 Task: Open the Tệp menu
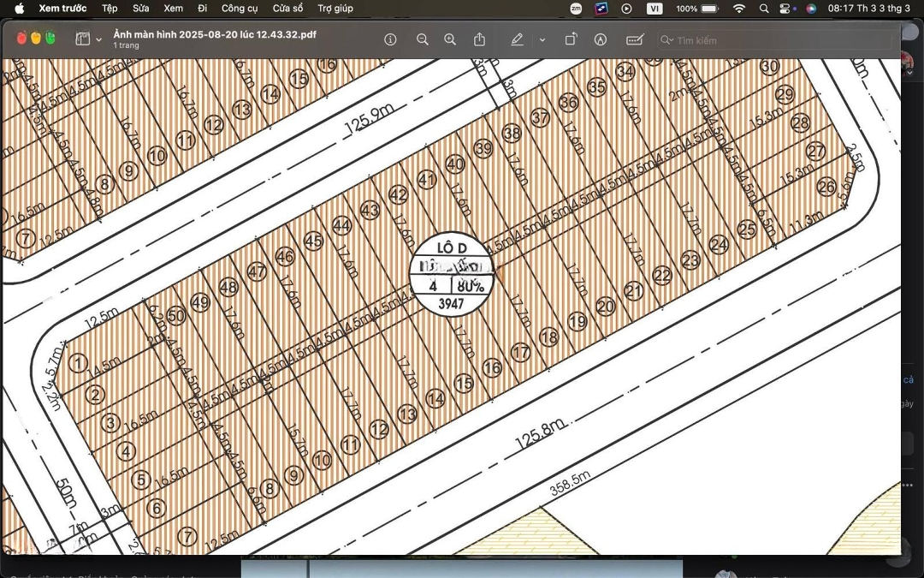click(x=110, y=9)
